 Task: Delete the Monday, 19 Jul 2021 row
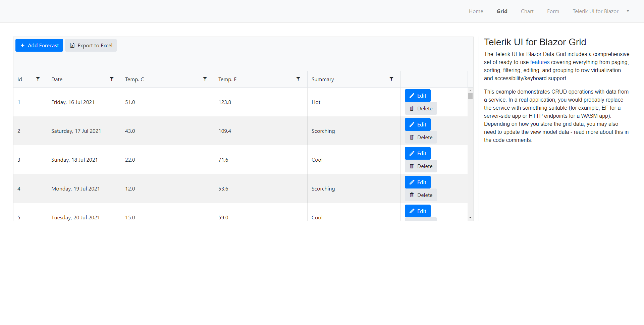click(x=421, y=195)
